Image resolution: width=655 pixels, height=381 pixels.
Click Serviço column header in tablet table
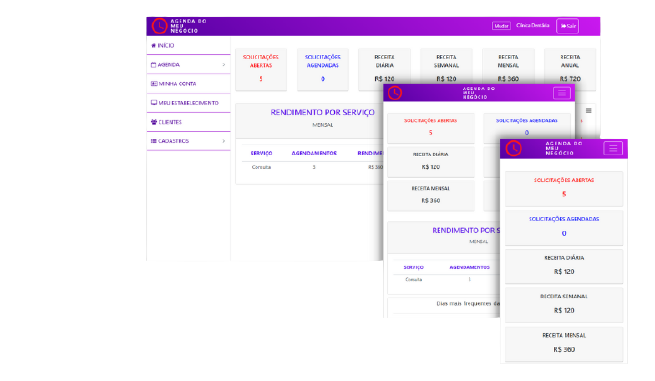[x=414, y=267]
